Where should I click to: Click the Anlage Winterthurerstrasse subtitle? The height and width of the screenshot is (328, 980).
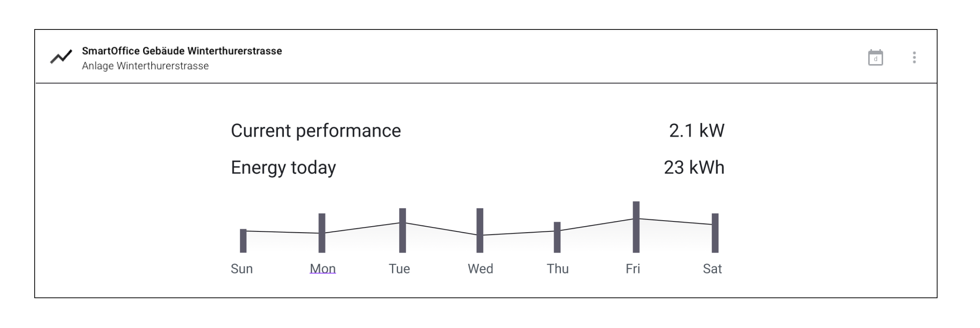(145, 66)
